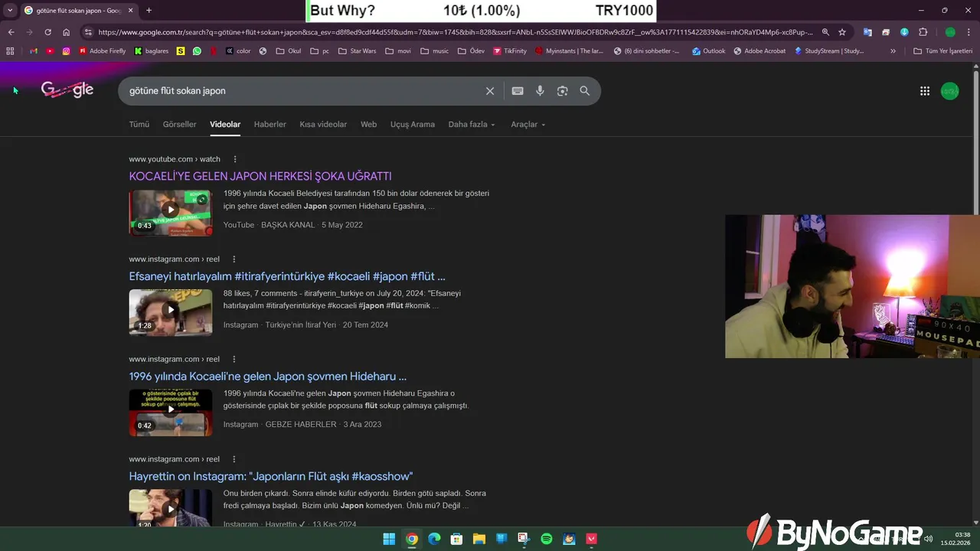Open Valorant icon on the taskbar
This screenshot has height=551, width=980.
[591, 539]
